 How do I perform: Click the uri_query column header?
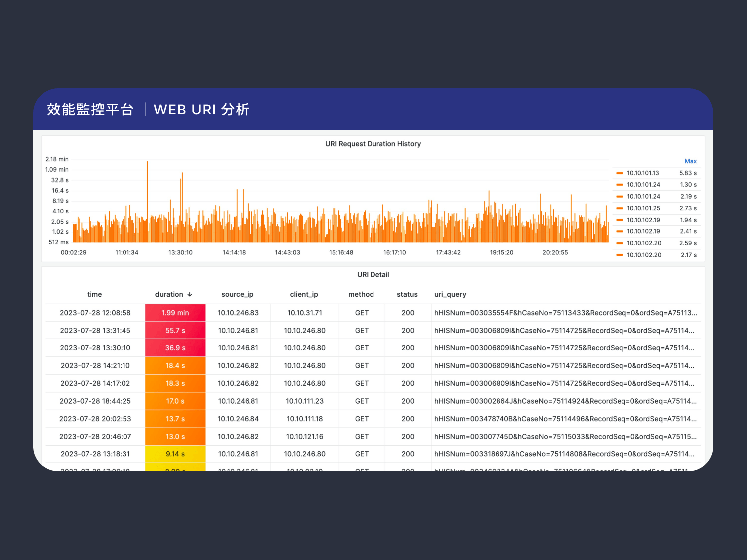(x=450, y=295)
